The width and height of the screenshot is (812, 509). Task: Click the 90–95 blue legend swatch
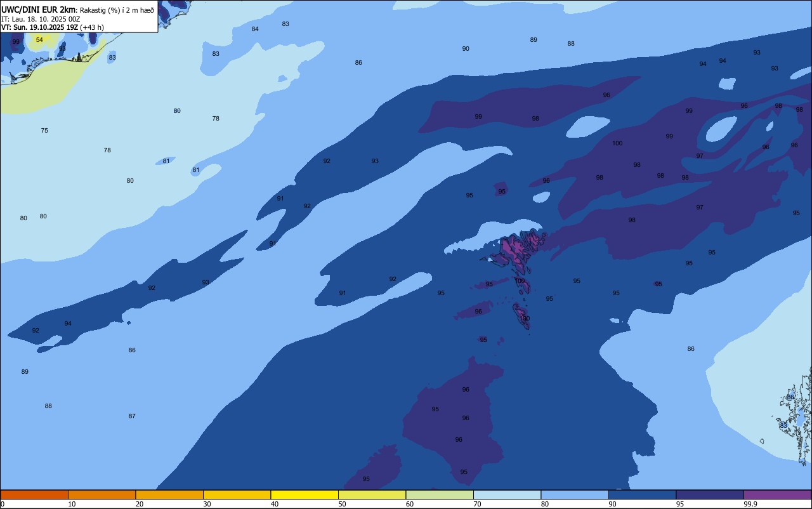[642, 494]
